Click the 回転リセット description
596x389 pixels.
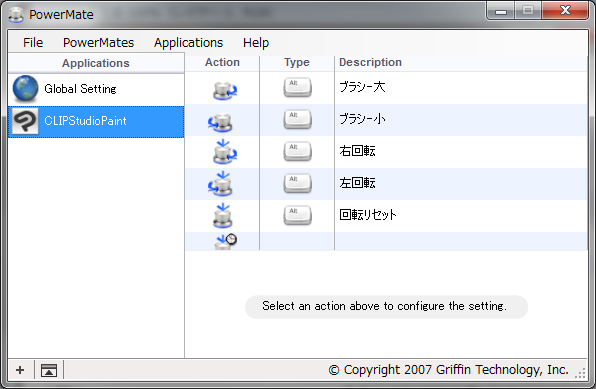coord(368,215)
